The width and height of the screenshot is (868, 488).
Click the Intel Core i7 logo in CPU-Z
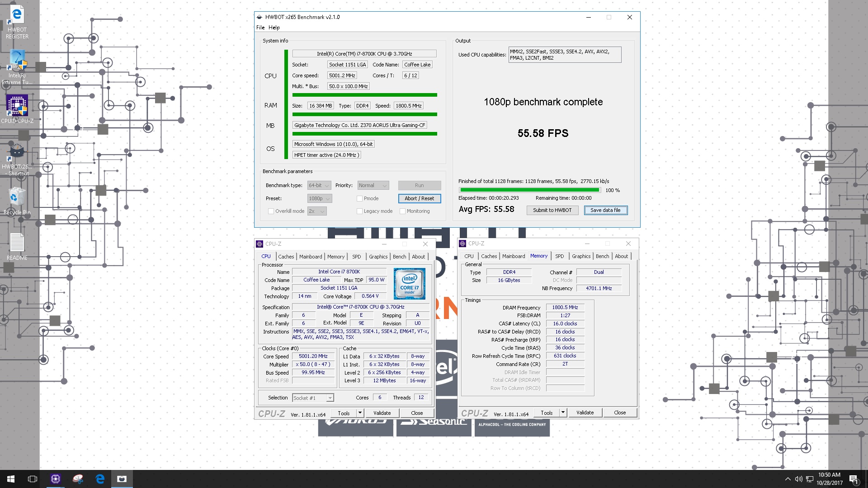pos(409,284)
